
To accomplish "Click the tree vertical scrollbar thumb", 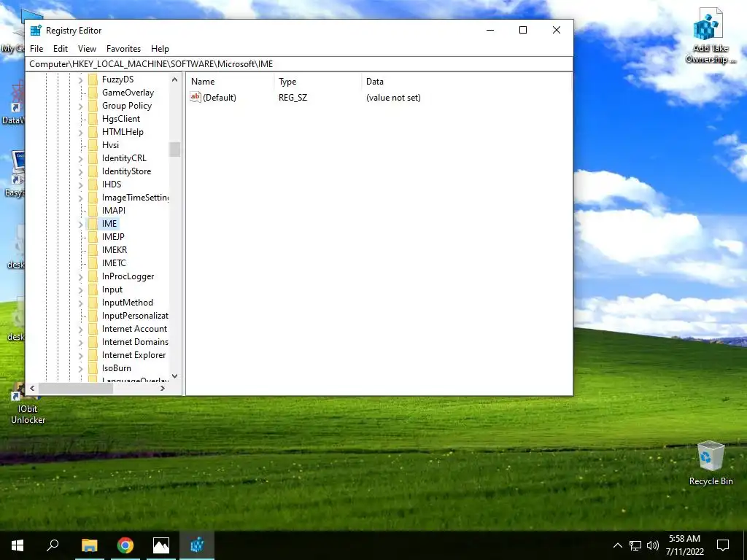I will (x=175, y=149).
